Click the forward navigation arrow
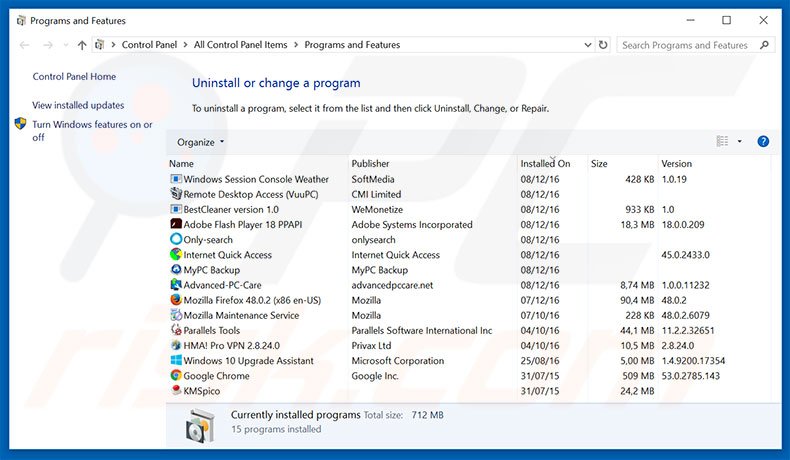This screenshot has width=790, height=460. [x=47, y=45]
